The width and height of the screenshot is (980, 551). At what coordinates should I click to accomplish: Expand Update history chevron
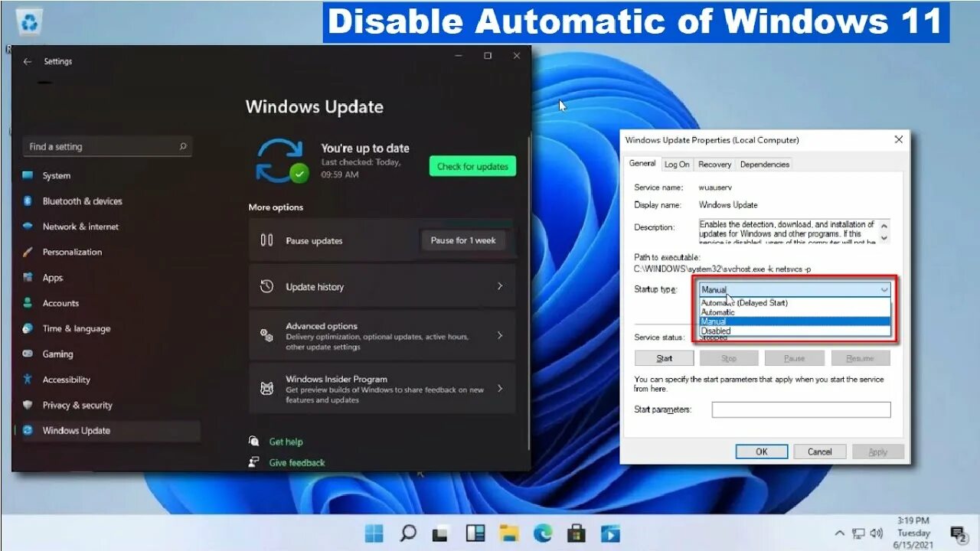coord(500,286)
